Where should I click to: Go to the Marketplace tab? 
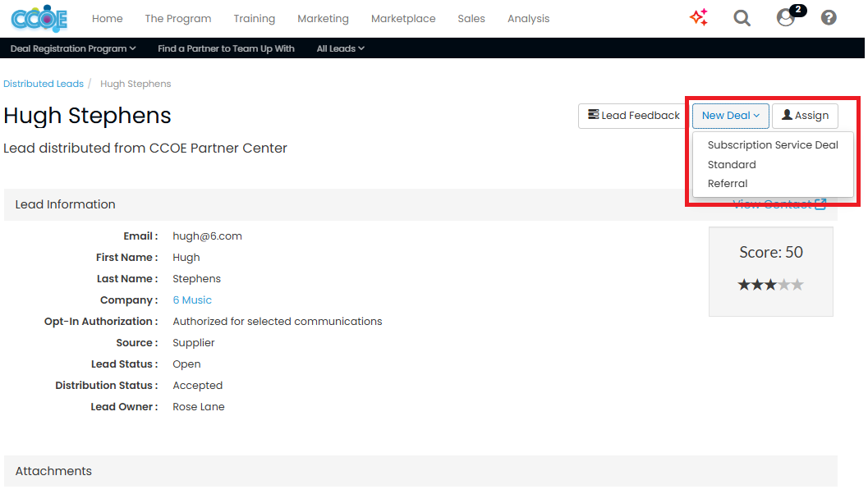pos(403,18)
